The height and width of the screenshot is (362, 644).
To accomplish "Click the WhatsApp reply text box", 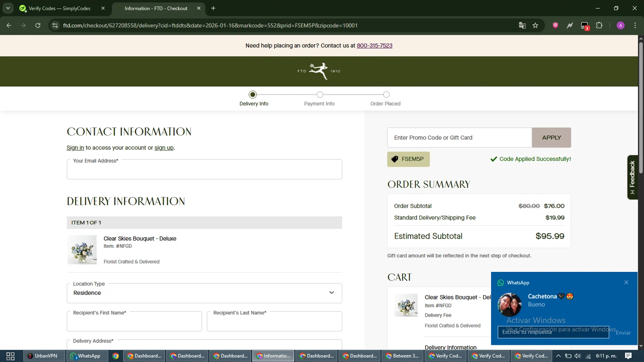I will tap(553, 332).
